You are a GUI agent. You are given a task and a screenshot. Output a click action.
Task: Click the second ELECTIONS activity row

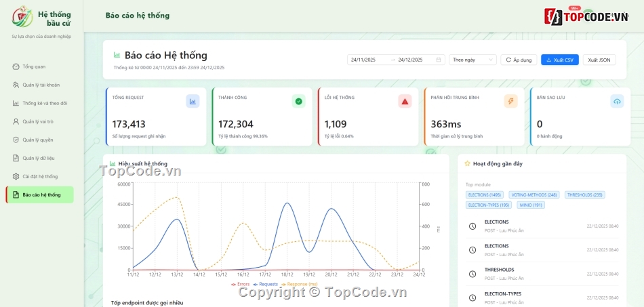coord(542,250)
